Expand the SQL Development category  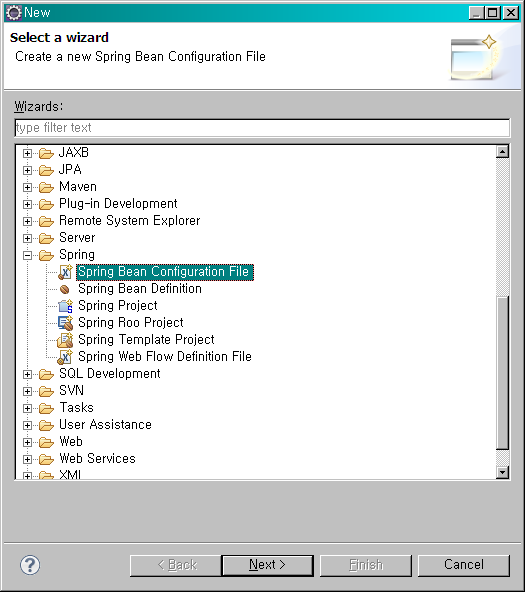(27, 374)
